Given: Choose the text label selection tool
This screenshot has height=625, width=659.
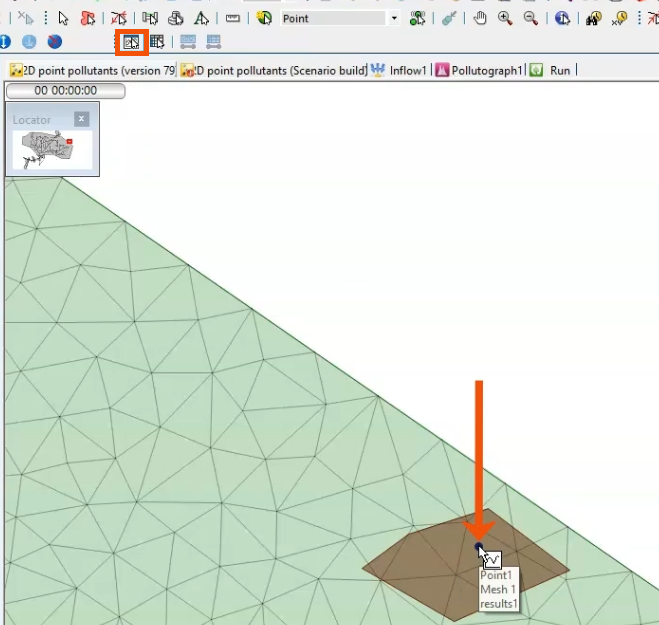Looking at the screenshot, I should click(201, 18).
